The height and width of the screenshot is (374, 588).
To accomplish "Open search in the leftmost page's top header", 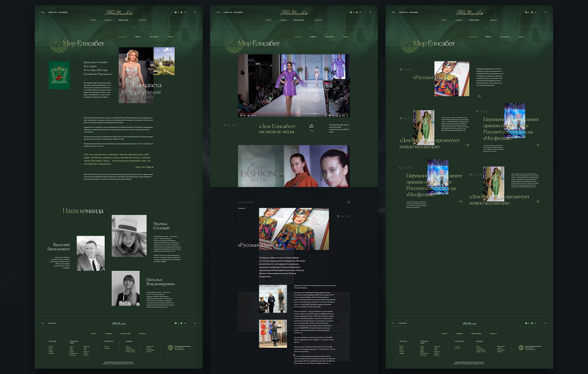I will pos(195,12).
